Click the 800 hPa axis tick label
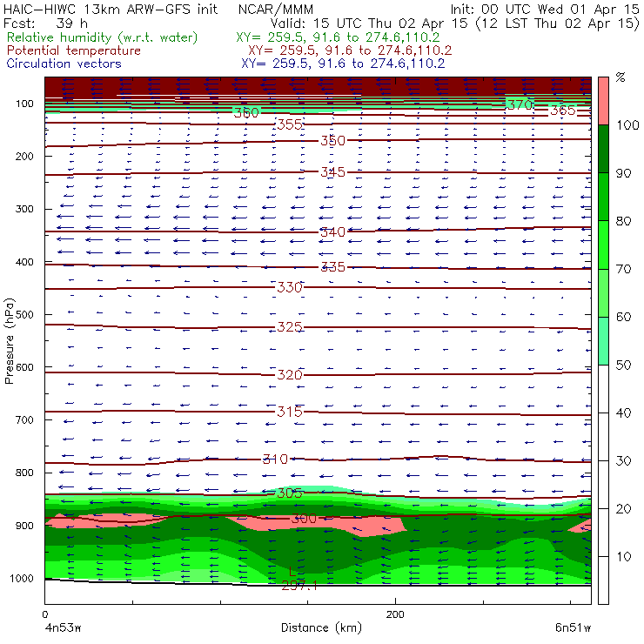644x644 pixels. click(x=24, y=473)
